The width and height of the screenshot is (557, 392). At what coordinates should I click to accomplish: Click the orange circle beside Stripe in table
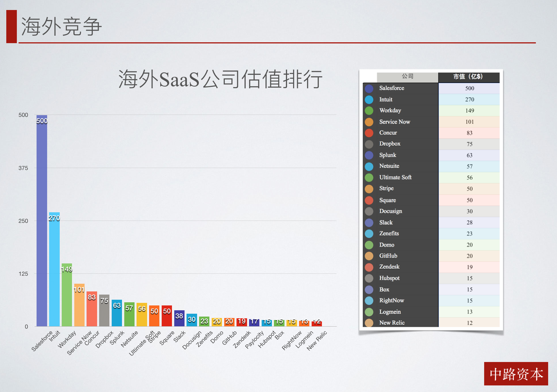[369, 189]
